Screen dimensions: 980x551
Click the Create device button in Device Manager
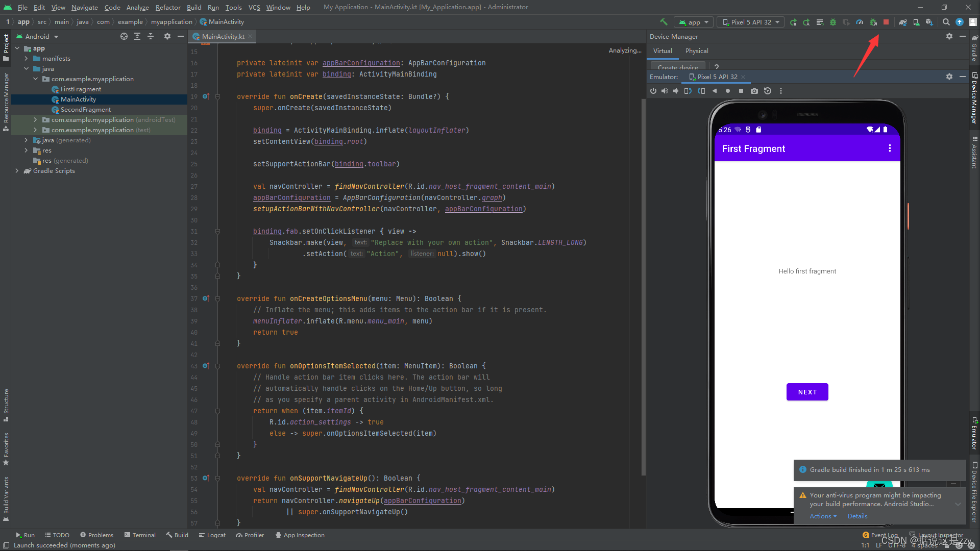[676, 67]
